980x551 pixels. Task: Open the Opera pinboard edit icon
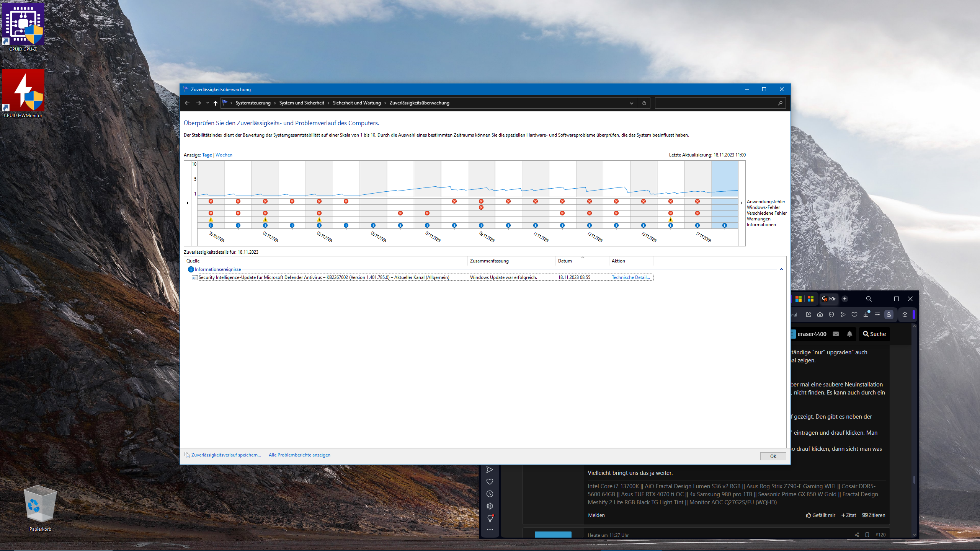coord(808,315)
